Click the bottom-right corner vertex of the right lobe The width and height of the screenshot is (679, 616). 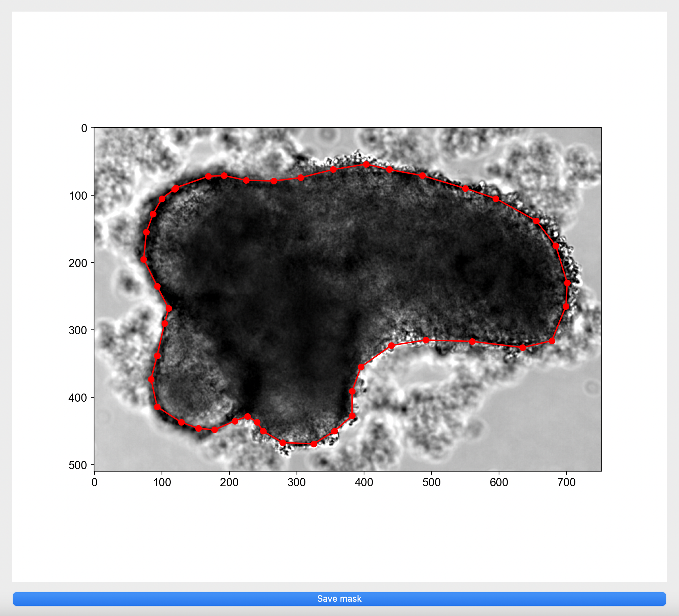(552, 341)
